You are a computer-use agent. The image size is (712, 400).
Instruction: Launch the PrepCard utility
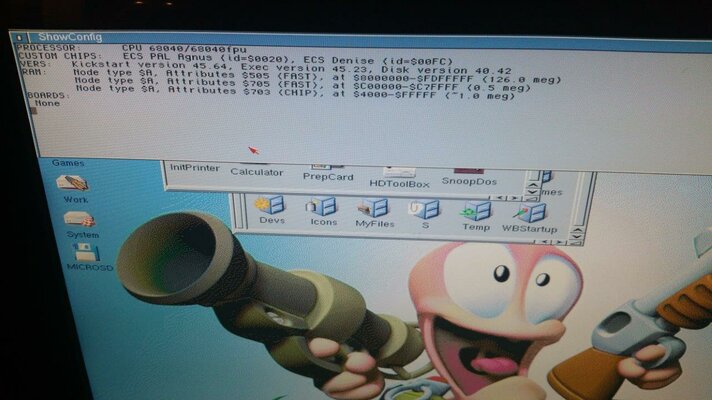328,175
